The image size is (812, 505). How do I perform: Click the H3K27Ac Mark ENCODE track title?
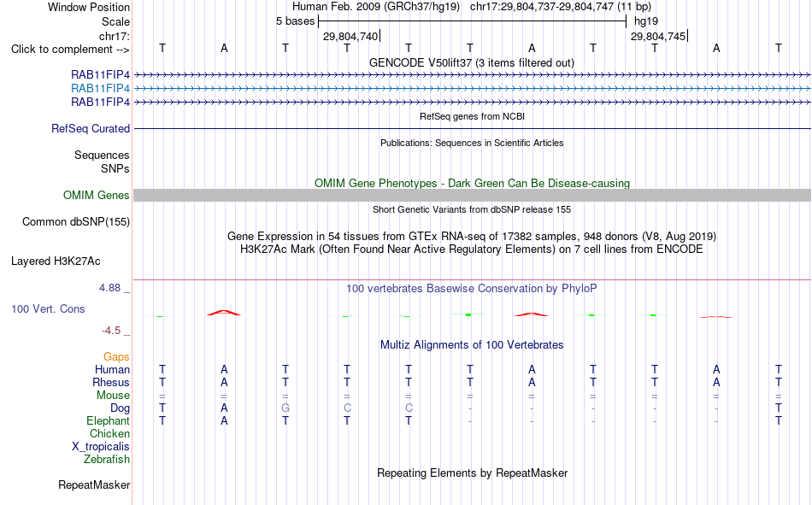[x=472, y=250]
